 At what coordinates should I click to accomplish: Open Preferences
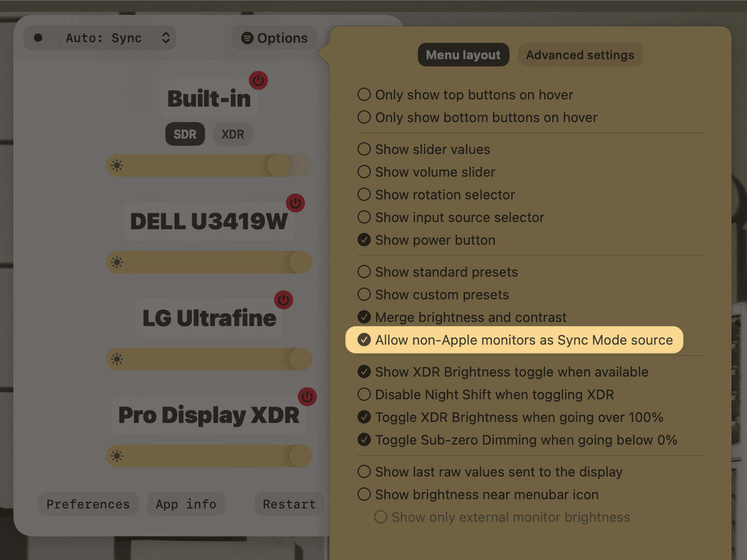pos(88,504)
